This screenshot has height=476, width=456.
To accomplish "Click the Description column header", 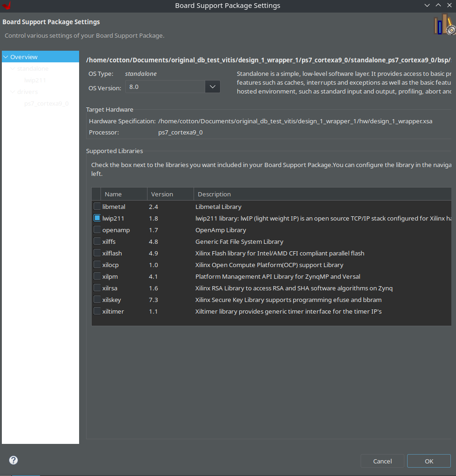I will (322, 194).
